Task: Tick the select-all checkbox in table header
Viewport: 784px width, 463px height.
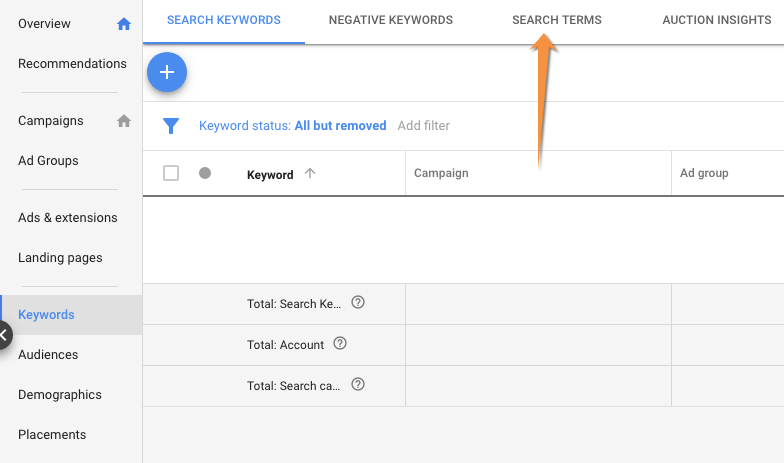Action: click(x=171, y=173)
